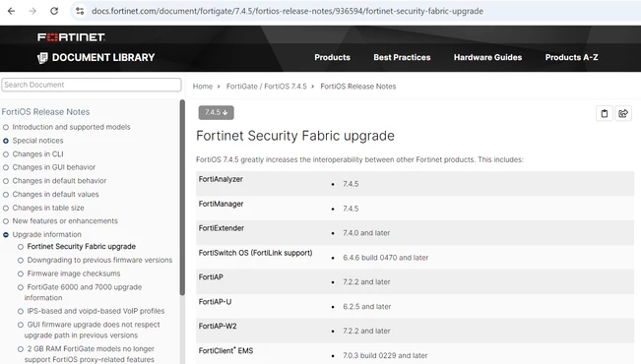Click the FortiAnalyzer table cell

[221, 179]
